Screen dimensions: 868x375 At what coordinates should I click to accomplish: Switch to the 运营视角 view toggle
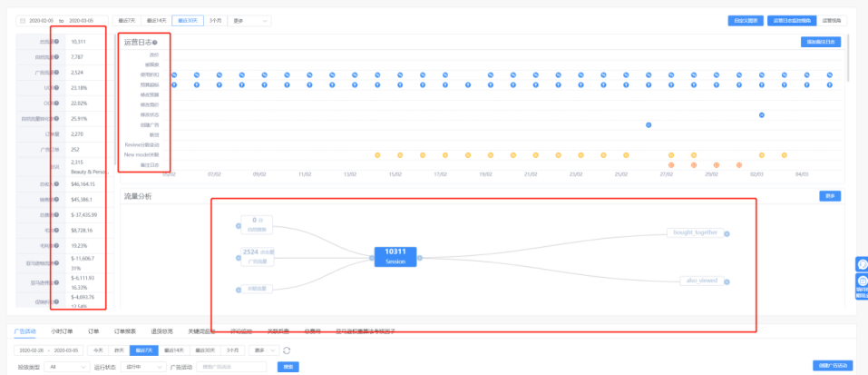coord(832,21)
